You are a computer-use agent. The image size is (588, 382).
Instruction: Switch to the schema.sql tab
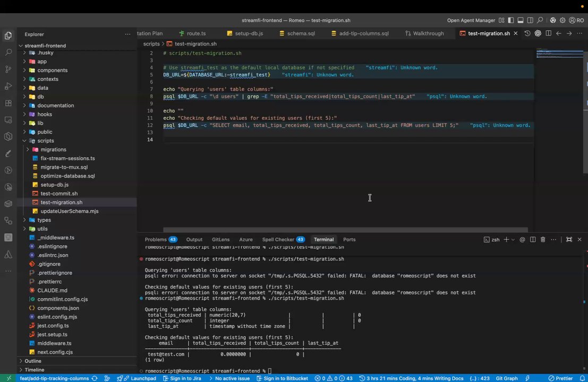301,33
